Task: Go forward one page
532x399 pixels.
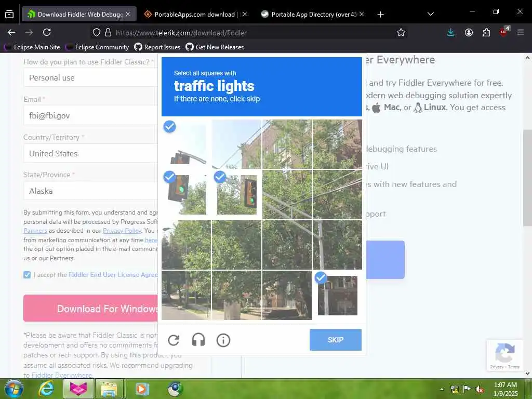Action: 29,33
